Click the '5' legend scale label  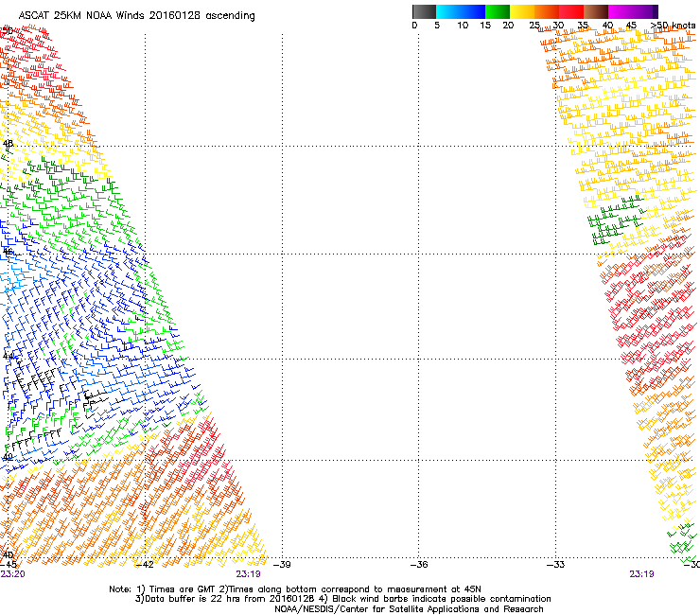(437, 26)
